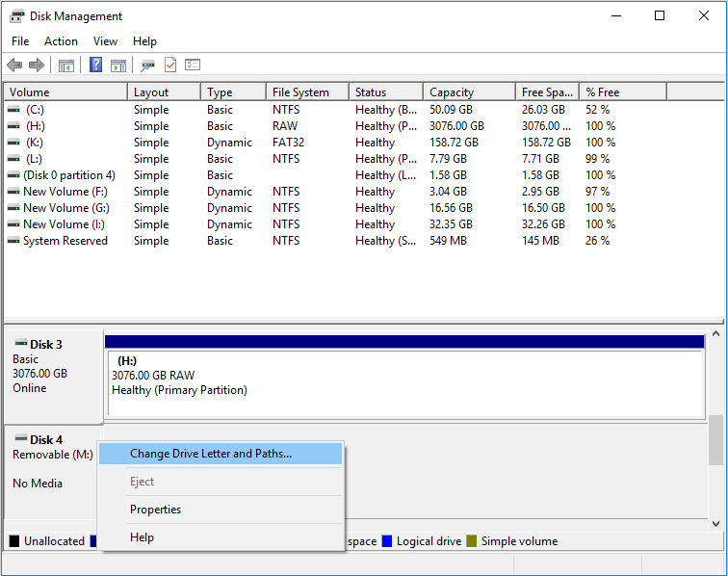Open the File menu
Screen dimensions: 728x576
click(x=20, y=41)
